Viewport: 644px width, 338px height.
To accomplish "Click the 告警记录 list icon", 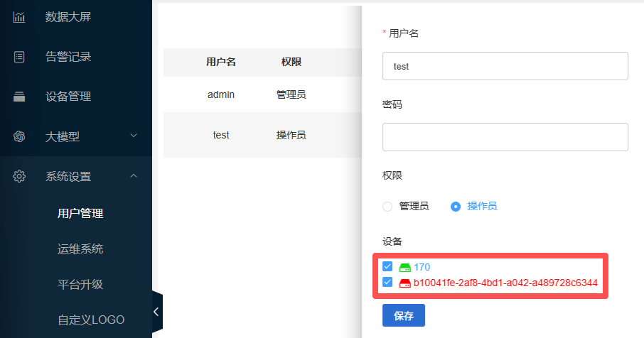I will [19, 56].
